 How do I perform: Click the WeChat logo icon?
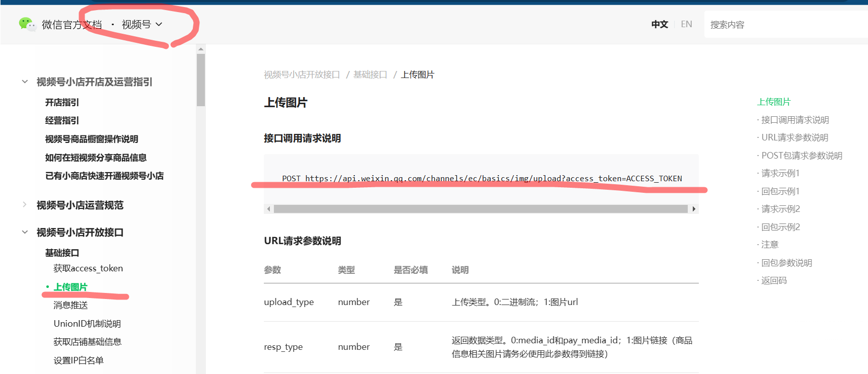coord(27,24)
